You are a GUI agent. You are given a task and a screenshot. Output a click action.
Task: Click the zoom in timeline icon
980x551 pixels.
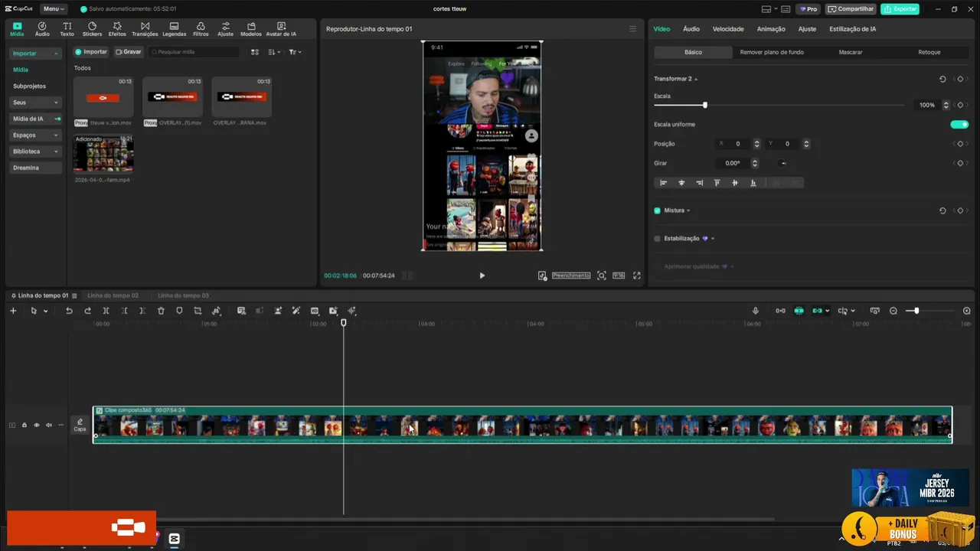[x=966, y=311]
